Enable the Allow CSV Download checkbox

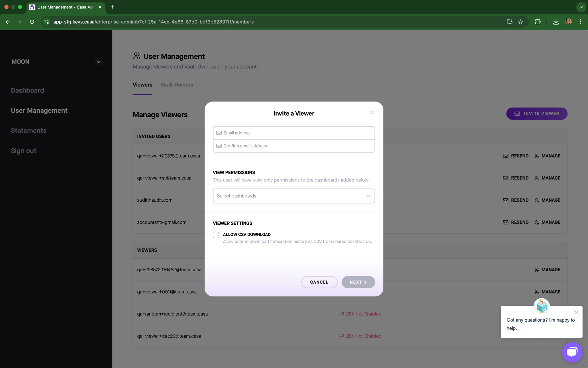click(216, 234)
